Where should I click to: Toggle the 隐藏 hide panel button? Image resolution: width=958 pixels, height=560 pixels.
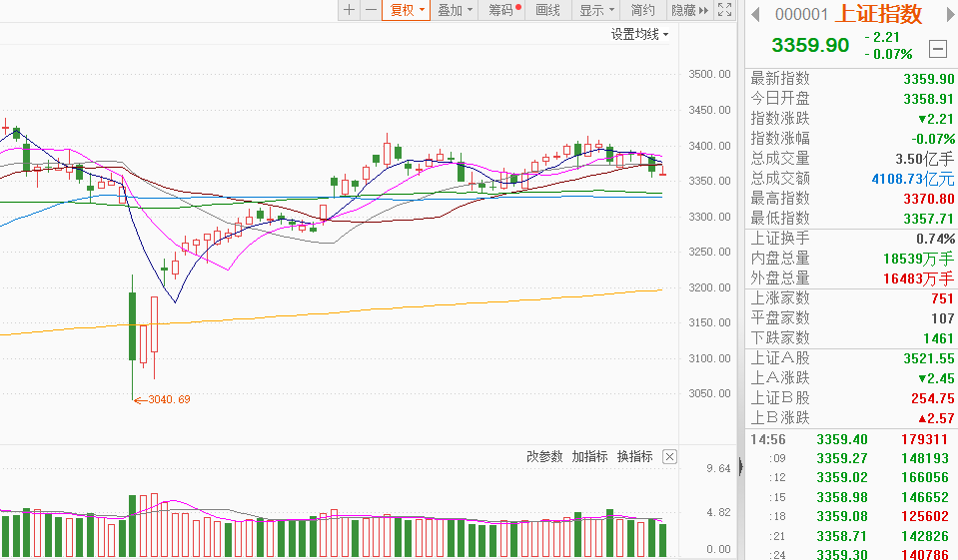(x=689, y=10)
